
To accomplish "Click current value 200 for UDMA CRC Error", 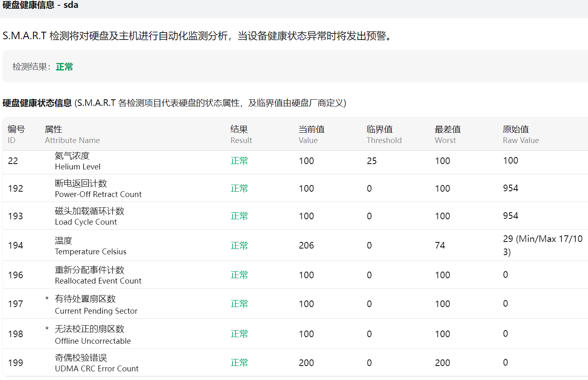I will (x=307, y=363).
